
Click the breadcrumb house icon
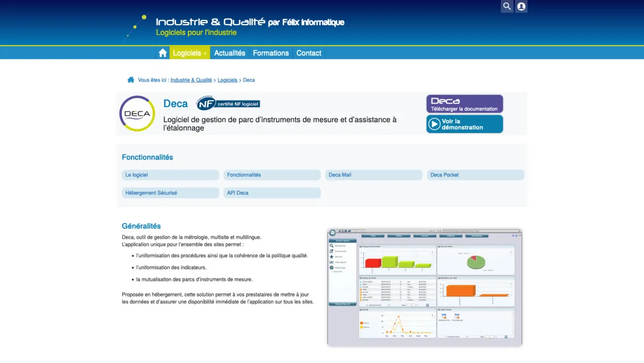(130, 80)
